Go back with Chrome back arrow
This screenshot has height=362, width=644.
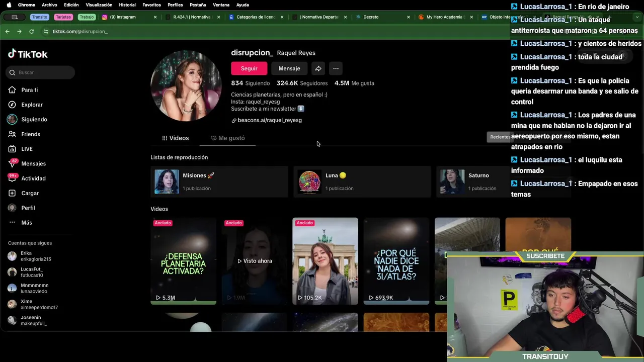coord(7,31)
